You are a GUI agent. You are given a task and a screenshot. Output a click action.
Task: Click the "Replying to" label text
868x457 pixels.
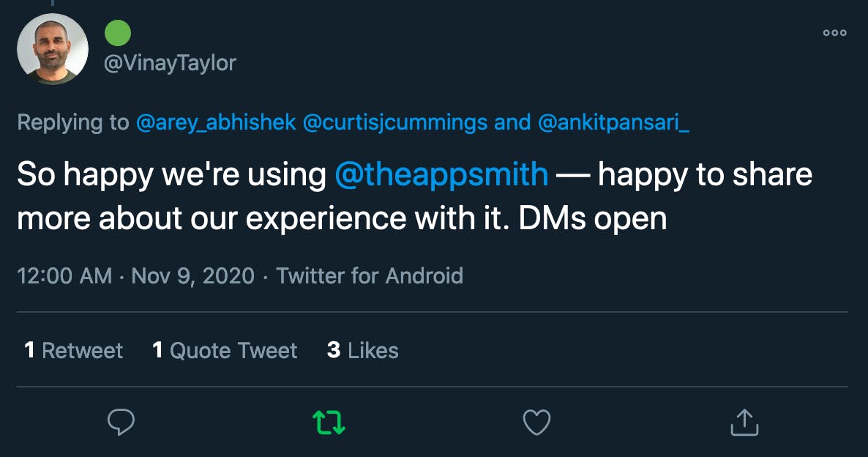72,122
